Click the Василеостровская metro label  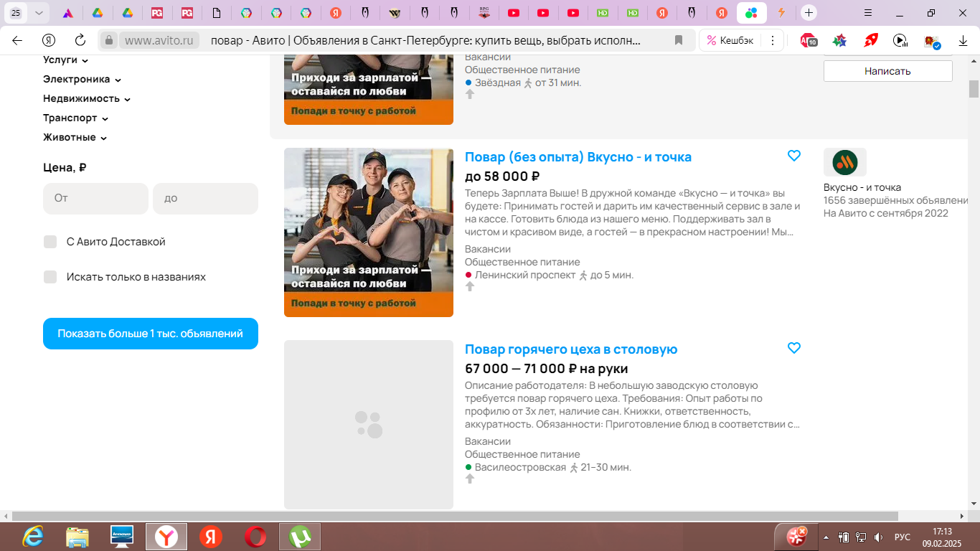coord(520,467)
